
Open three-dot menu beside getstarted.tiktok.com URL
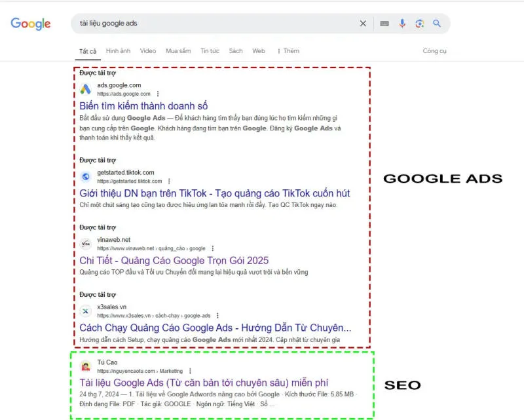[169, 181]
